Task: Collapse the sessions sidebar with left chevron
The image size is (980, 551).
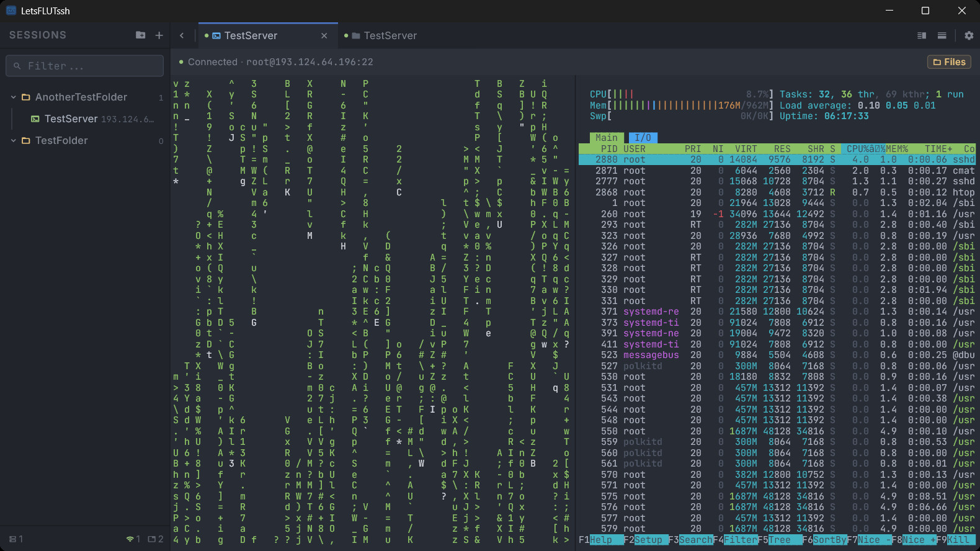Action: click(182, 36)
